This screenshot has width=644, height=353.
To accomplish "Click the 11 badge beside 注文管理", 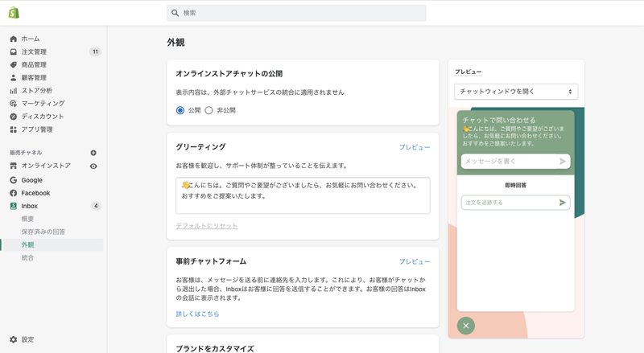I will coord(95,51).
